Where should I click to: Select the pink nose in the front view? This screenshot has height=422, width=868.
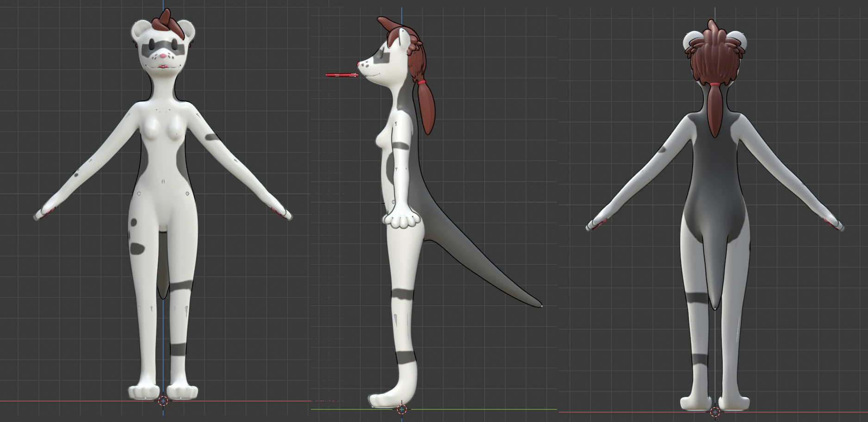(163, 55)
